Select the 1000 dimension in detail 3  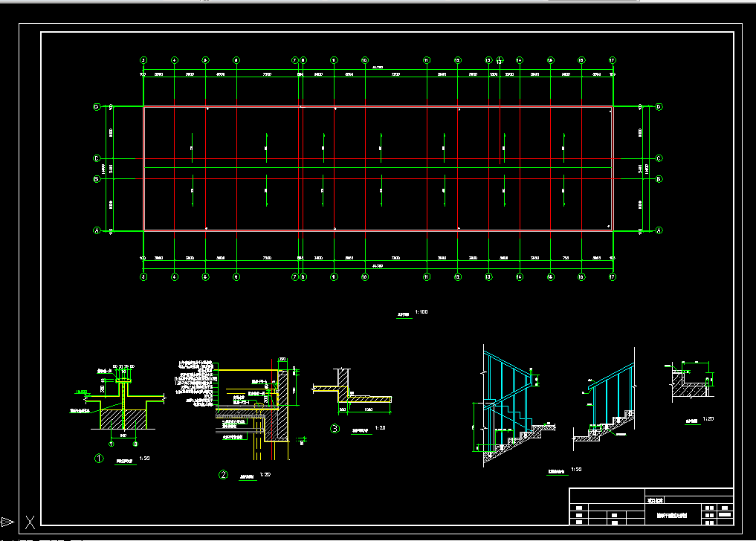(x=369, y=409)
